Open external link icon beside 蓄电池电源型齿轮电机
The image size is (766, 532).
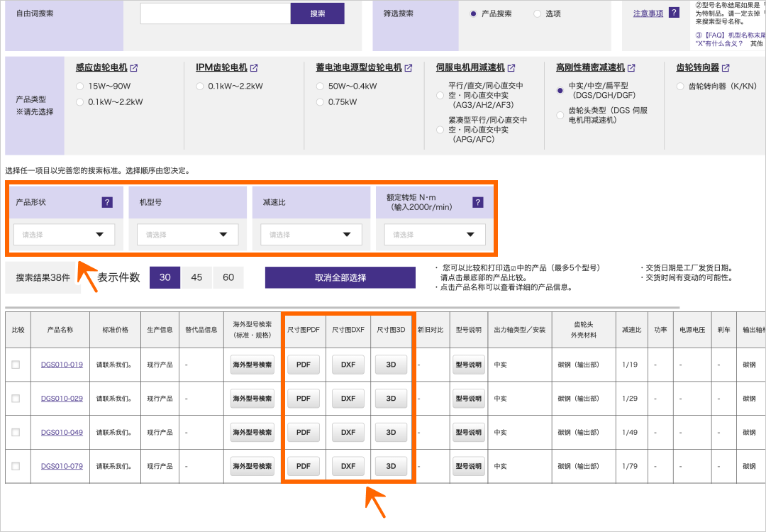(x=409, y=68)
